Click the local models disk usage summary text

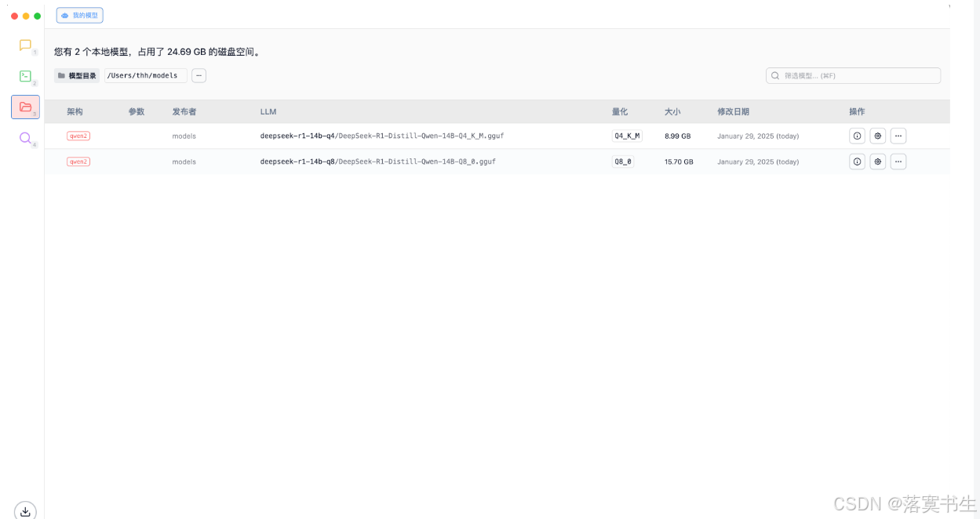point(157,52)
